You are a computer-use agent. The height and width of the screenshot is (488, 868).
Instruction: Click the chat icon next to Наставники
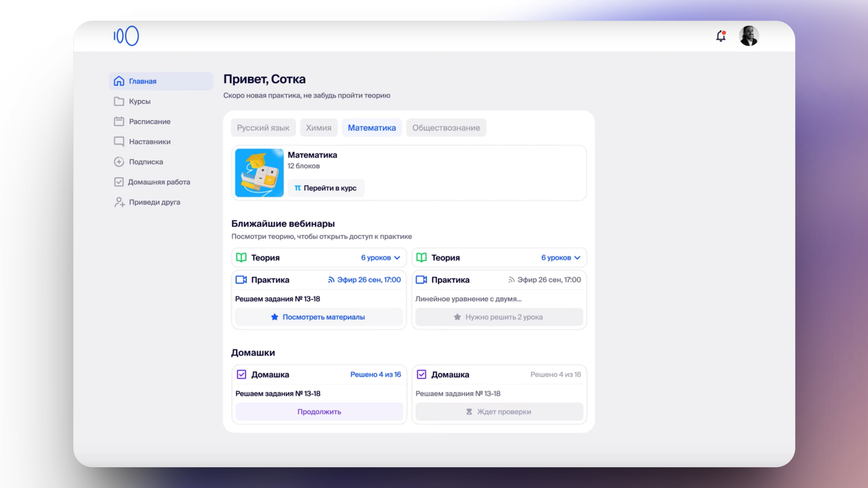[119, 141]
